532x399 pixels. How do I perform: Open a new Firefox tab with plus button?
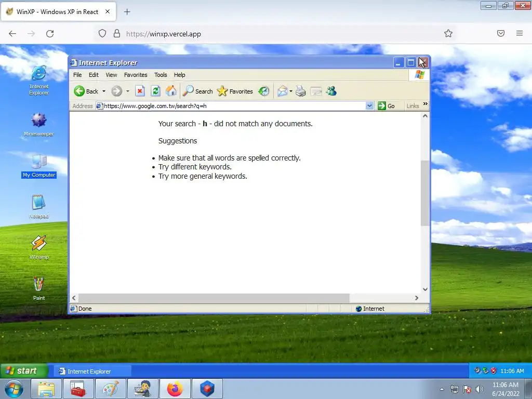pyautogui.click(x=127, y=12)
